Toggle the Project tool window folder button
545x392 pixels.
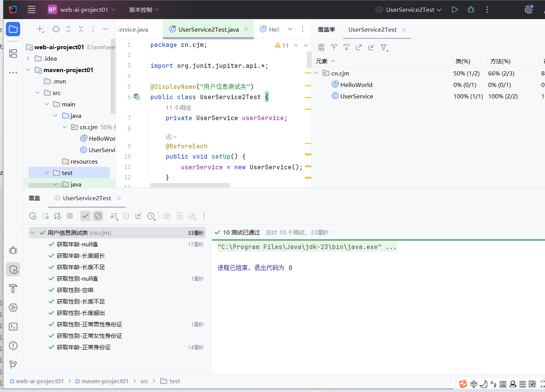[13, 29]
